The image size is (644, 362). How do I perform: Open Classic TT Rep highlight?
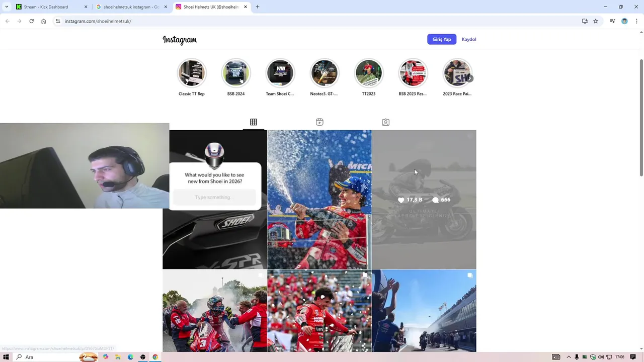point(192,73)
